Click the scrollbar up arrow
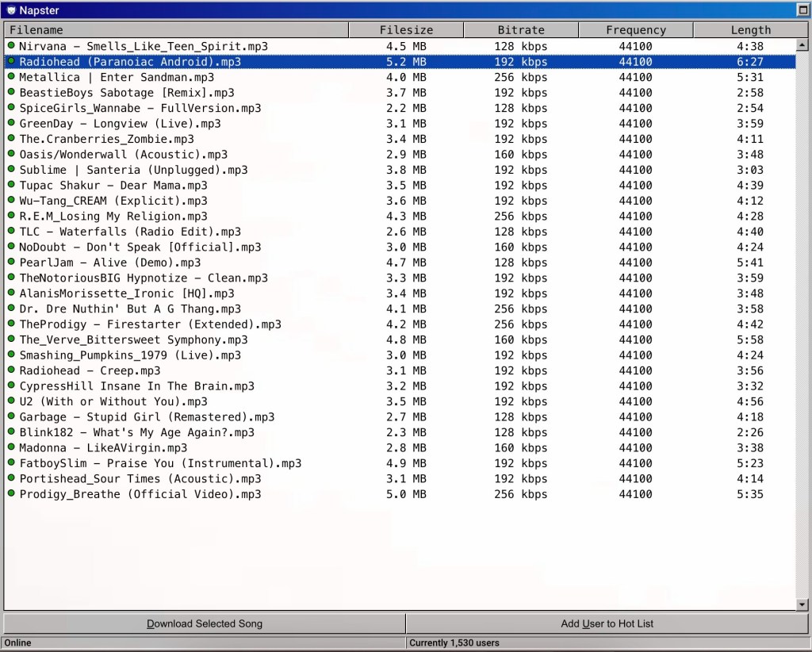Viewport: 812px width, 652px height. tap(802, 46)
